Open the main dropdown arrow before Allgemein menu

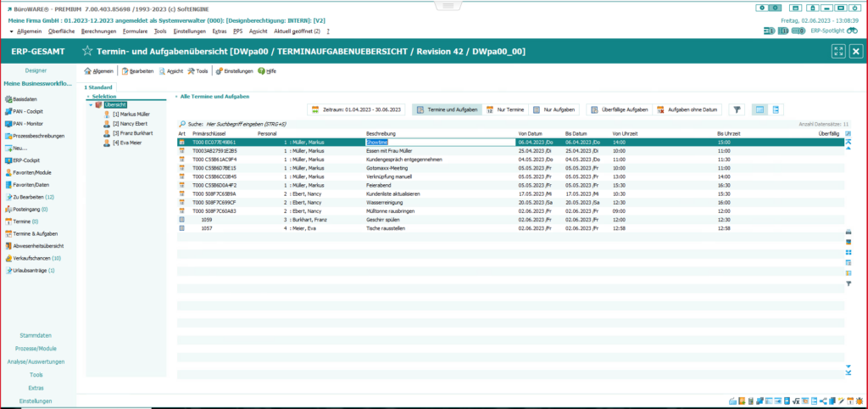coord(12,31)
